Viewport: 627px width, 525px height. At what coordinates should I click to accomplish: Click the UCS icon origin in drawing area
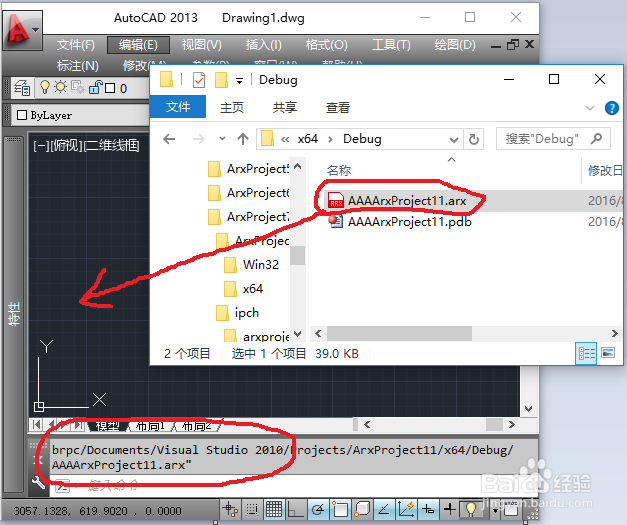click(x=39, y=407)
